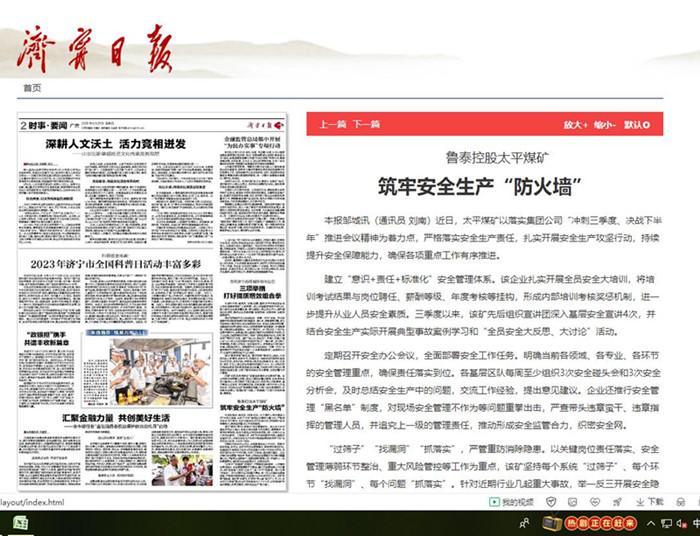The width and height of the screenshot is (700, 536).
Task: Go to next article 下一篇
Action: 367,124
